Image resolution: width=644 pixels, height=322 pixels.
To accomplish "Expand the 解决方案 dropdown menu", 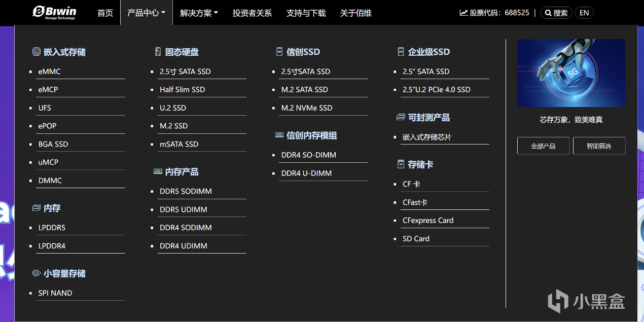I will (199, 13).
